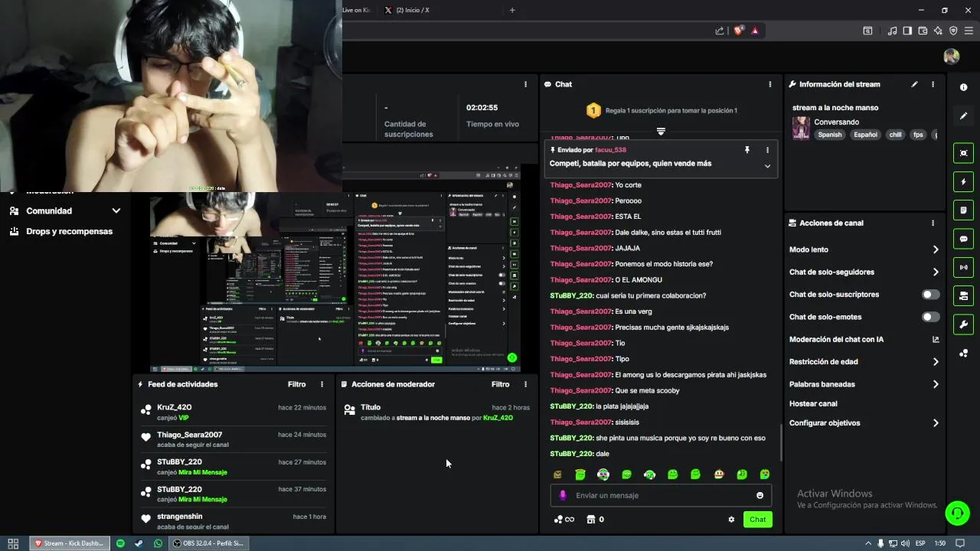
Task: Open Chat panel three-dot menu
Action: (770, 84)
